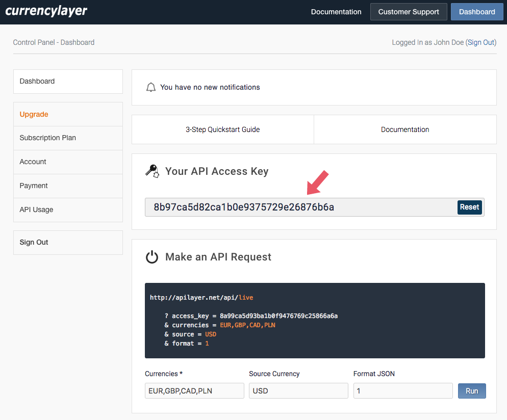Click 'You have no new notifications' text
The width and height of the screenshot is (507, 420).
tap(210, 87)
